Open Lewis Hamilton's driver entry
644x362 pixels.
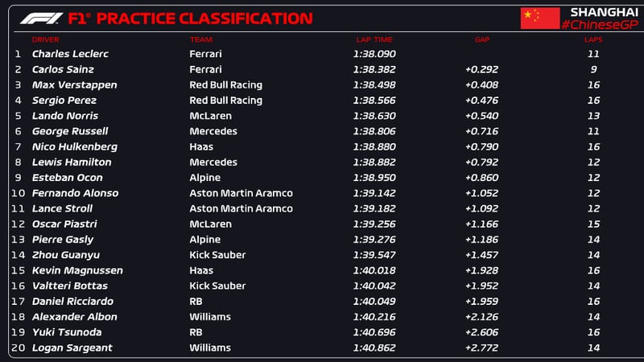71,162
